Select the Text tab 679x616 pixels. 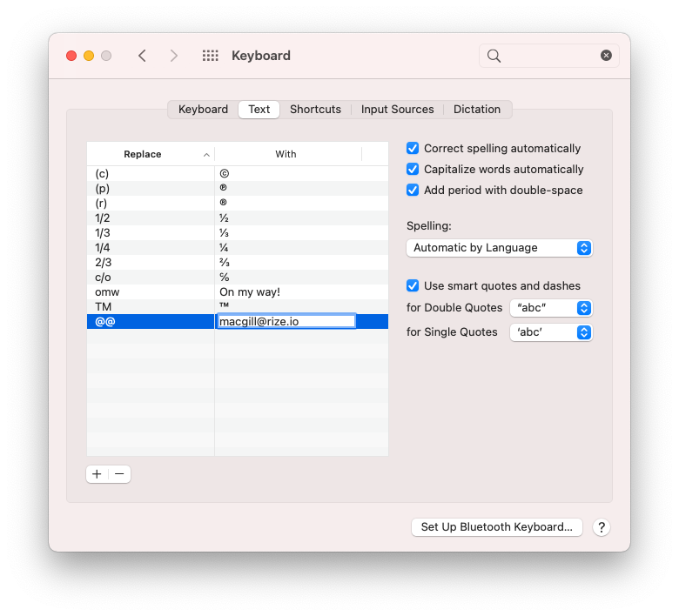coord(259,109)
